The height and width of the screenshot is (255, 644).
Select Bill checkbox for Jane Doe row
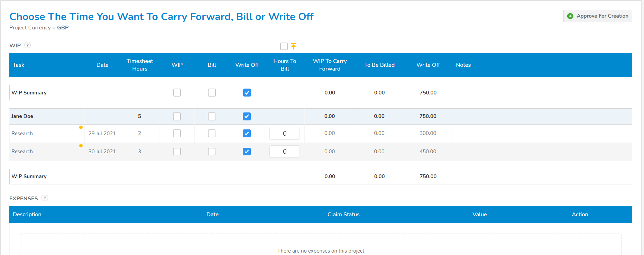[212, 116]
